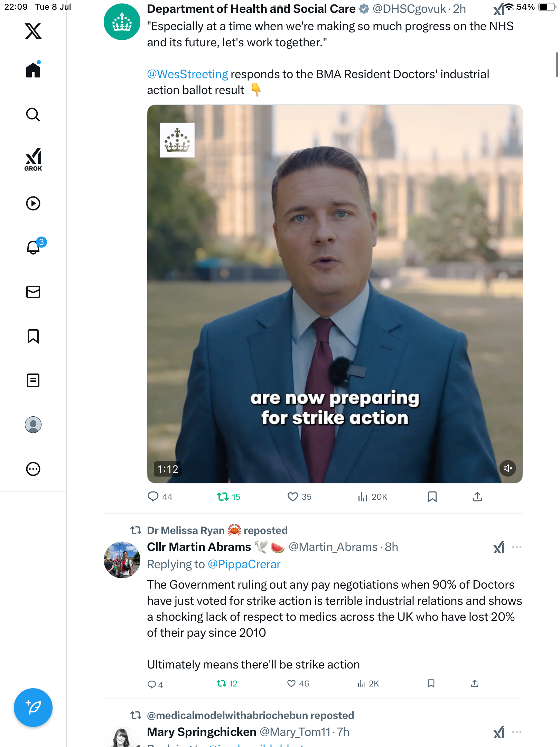Screen dimensions: 560x747
Task: Click the @WesStreeting mention link
Action: pos(187,74)
